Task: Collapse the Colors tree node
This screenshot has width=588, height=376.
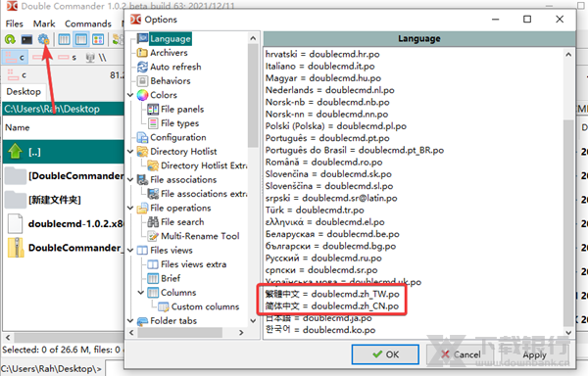Action: [x=130, y=95]
